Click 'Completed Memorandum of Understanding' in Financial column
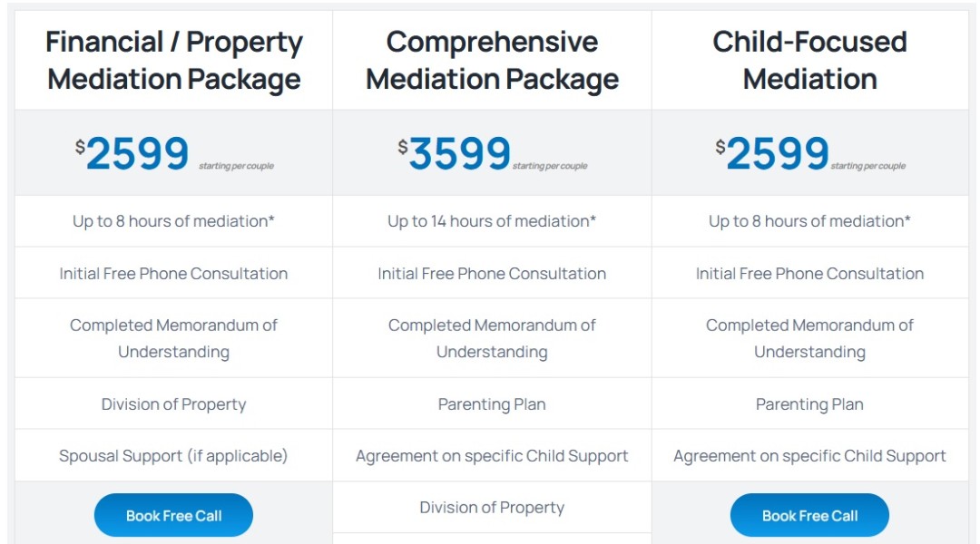 tap(173, 338)
